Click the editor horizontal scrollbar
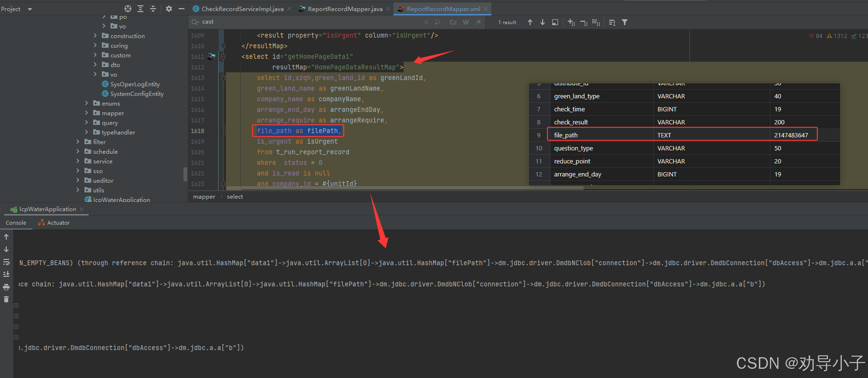868x378 pixels. (405, 189)
